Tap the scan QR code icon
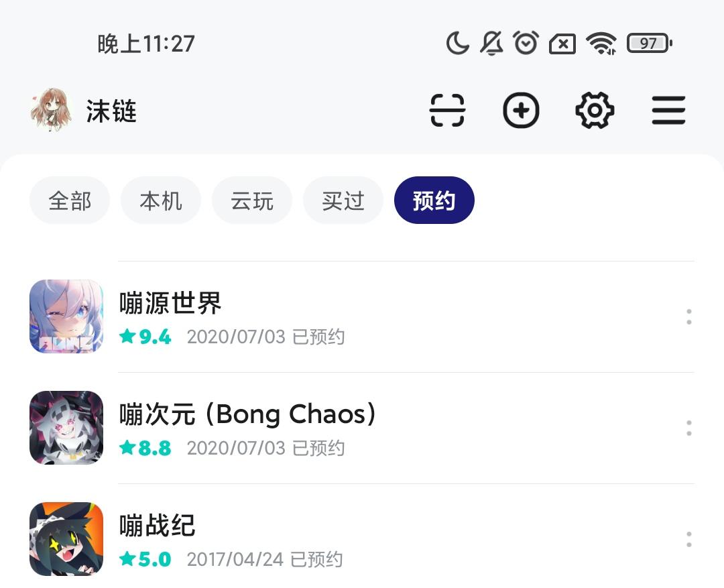724x588 pixels. pyautogui.click(x=447, y=111)
